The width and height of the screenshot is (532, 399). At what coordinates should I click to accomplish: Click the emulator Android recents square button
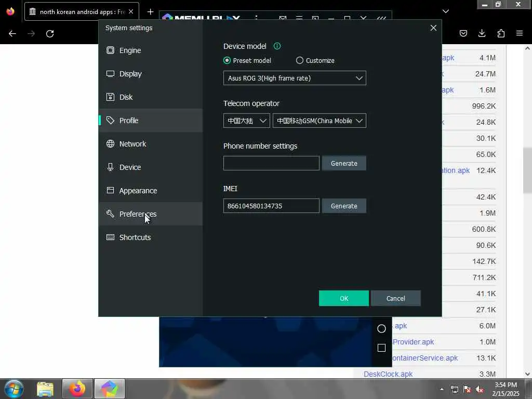pos(381,348)
